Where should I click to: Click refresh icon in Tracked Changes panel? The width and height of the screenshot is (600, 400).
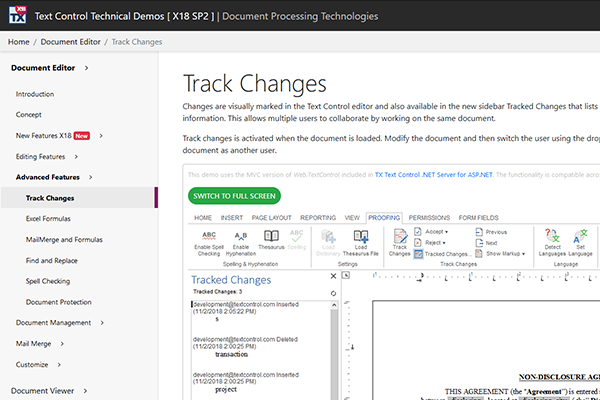pos(333,293)
